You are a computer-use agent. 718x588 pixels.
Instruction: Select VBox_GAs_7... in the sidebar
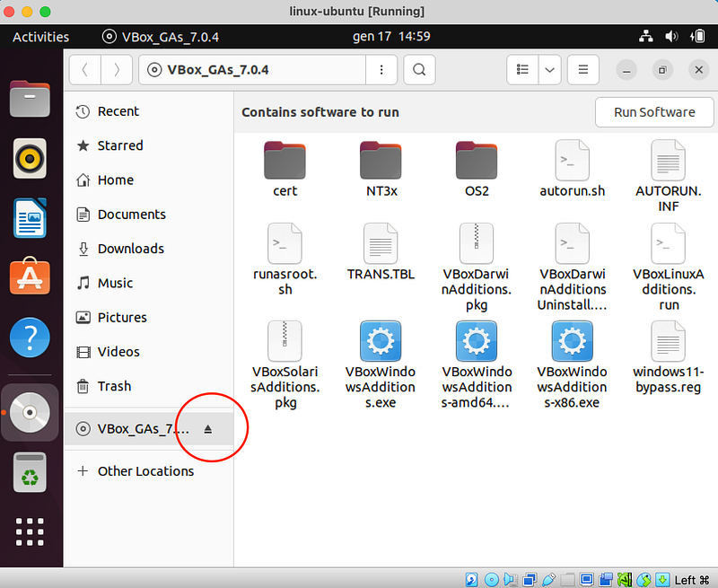(149, 429)
